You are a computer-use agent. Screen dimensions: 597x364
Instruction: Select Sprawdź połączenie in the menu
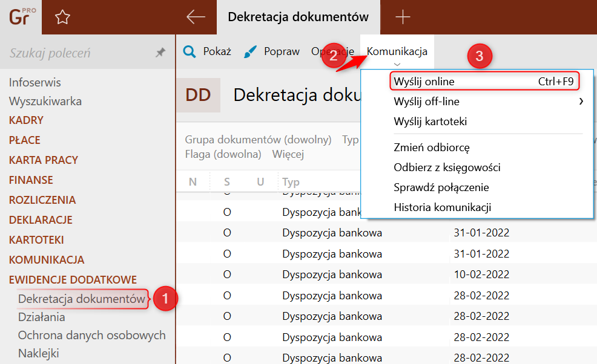click(441, 187)
